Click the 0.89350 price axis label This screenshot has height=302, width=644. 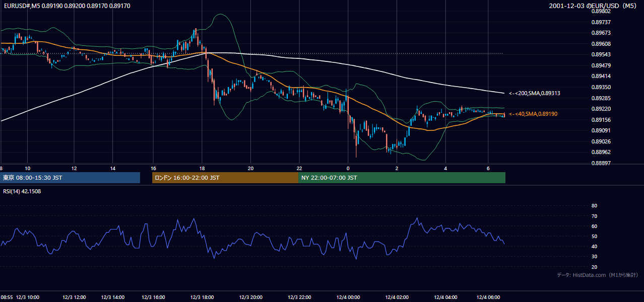coord(601,87)
